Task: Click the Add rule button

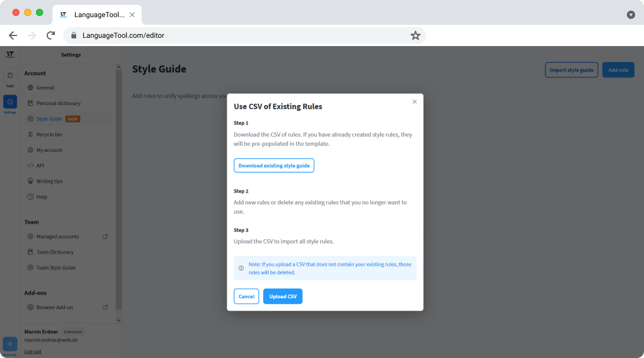Action: (x=618, y=70)
